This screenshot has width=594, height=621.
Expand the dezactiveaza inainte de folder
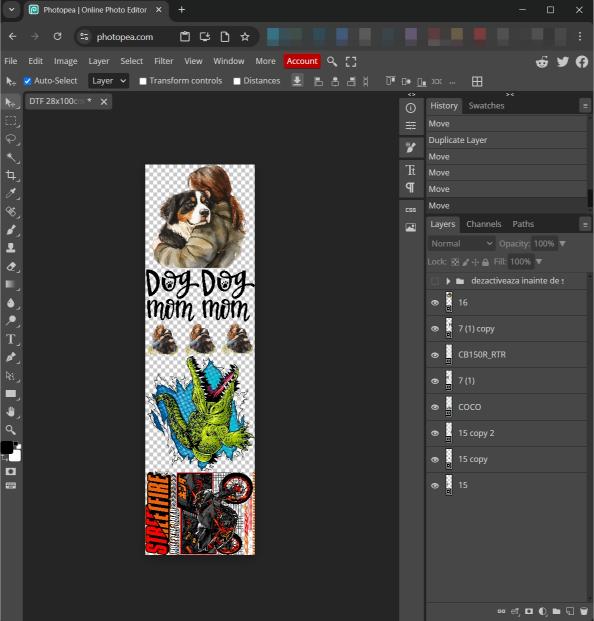tap(448, 281)
